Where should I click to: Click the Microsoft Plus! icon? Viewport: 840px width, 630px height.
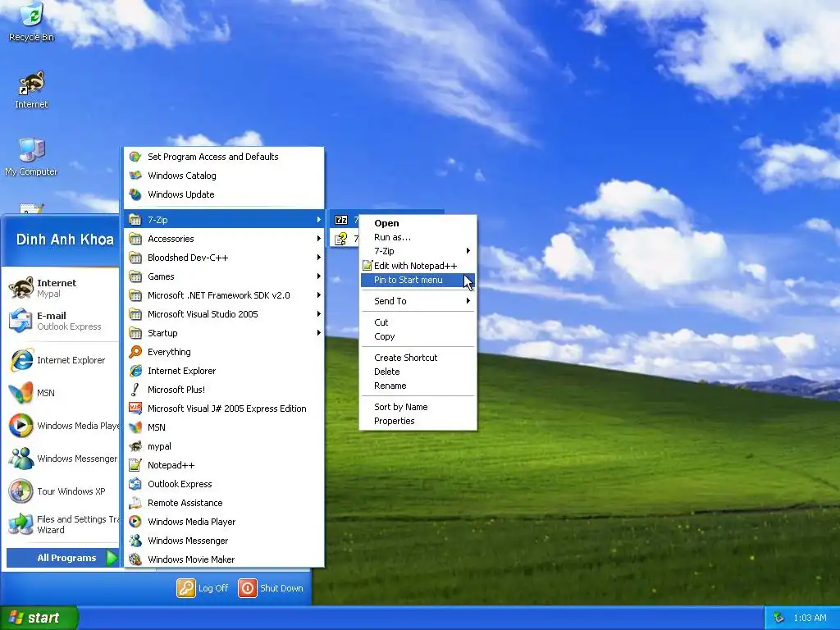click(135, 390)
